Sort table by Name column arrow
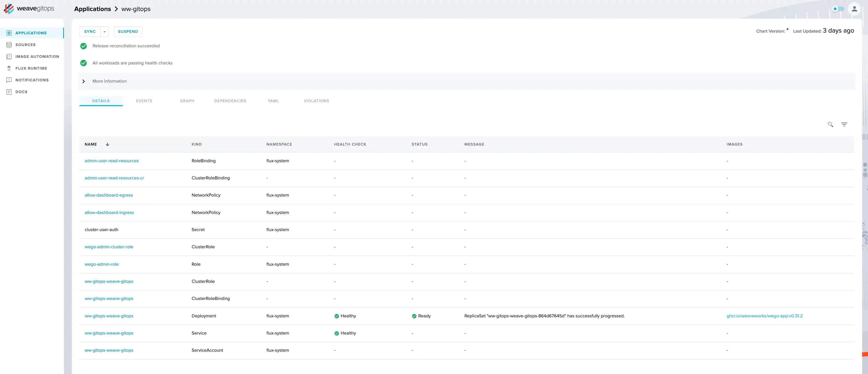868x374 pixels. [x=108, y=144]
